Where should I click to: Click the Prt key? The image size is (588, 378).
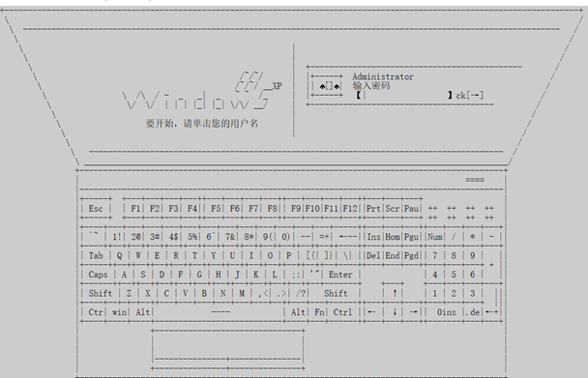[373, 209]
